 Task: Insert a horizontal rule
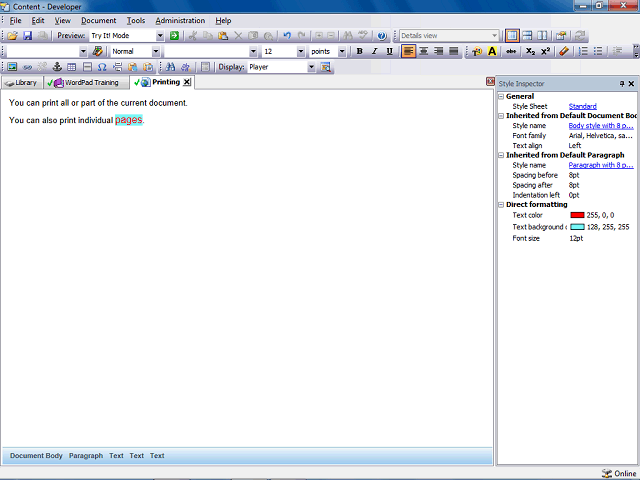point(87,67)
